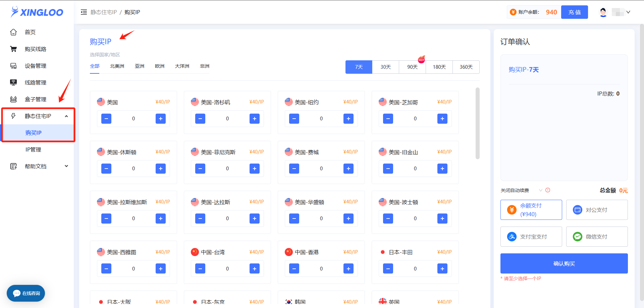Select 微信支付 payment option
The height and width of the screenshot is (308, 644).
[597, 237]
